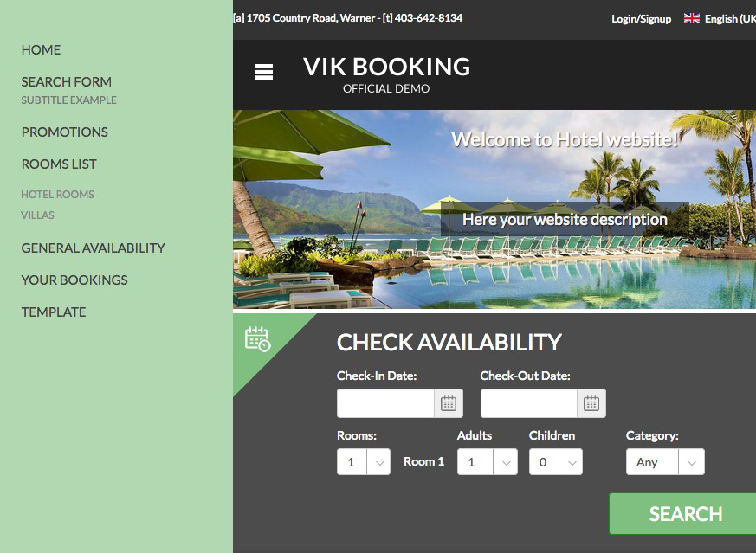Open the Category dropdown set to Any
756x553 pixels.
click(665, 462)
